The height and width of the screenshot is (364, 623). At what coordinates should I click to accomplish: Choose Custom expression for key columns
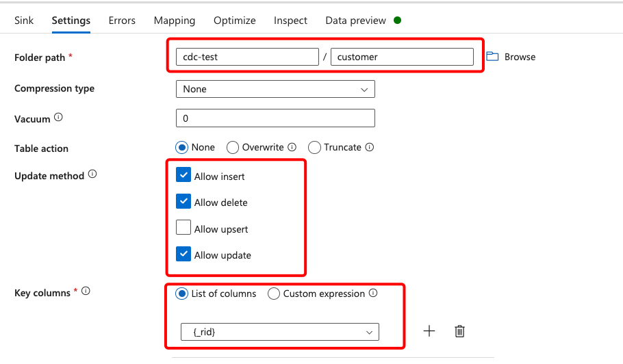tap(273, 294)
